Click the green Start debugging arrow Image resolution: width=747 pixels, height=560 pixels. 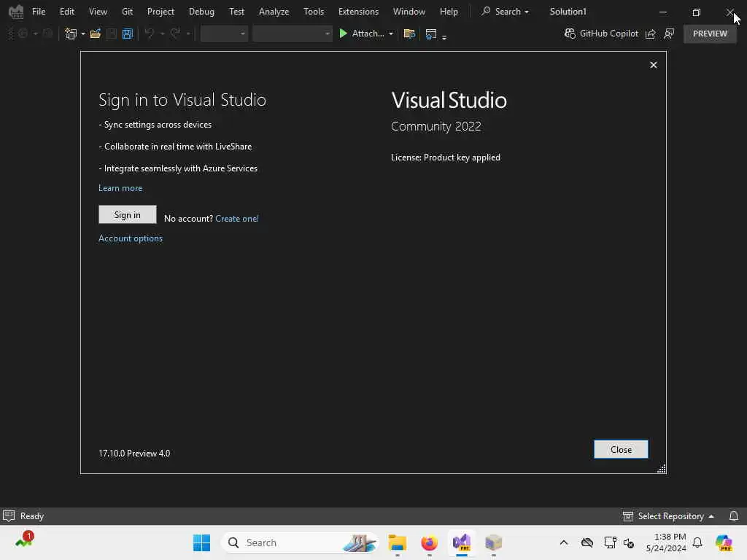343,34
